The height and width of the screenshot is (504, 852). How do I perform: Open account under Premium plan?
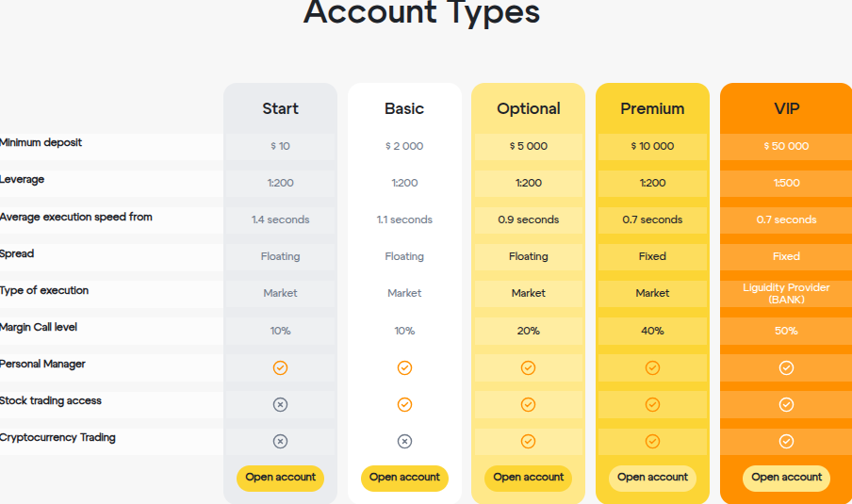point(652,478)
